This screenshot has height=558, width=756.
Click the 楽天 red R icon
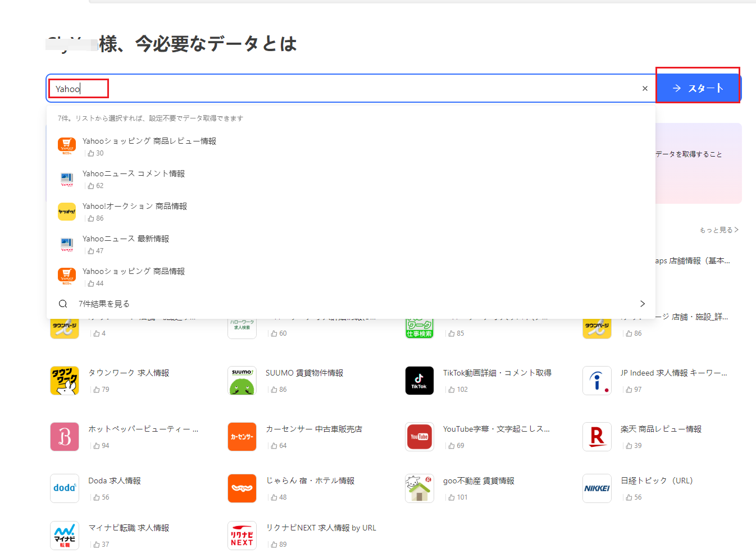coord(597,437)
